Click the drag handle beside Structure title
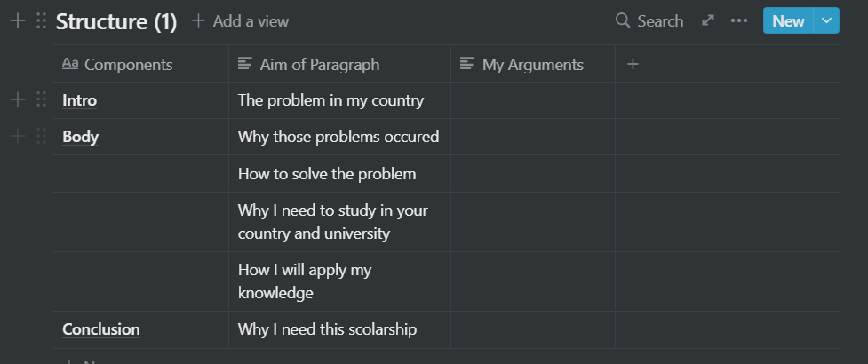Viewport: 868px width, 364px height. [x=41, y=21]
